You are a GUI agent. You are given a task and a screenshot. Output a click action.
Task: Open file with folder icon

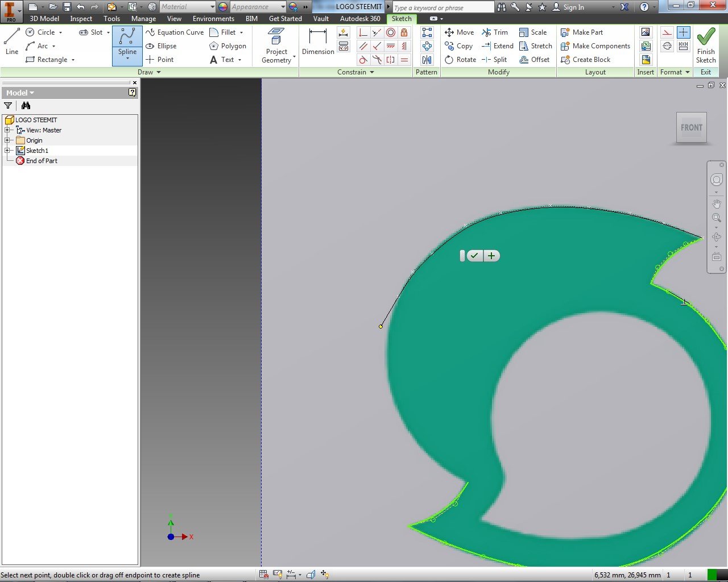point(53,7)
